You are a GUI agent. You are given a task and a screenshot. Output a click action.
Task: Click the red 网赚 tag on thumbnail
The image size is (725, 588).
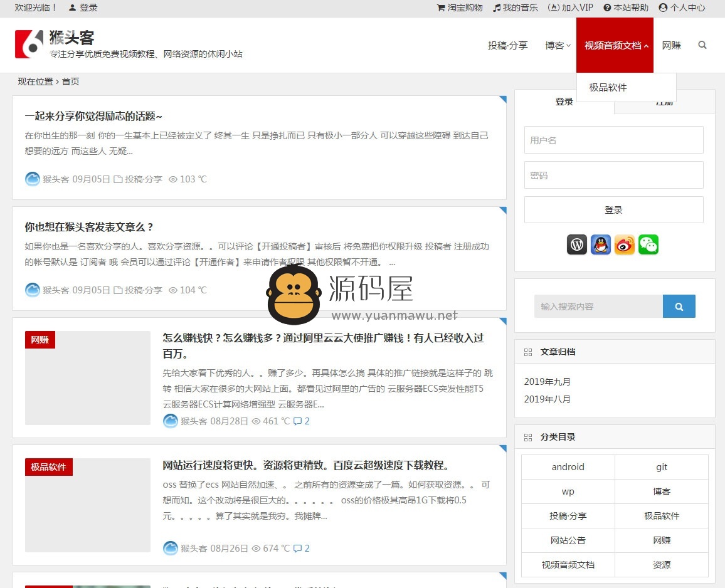click(x=40, y=340)
